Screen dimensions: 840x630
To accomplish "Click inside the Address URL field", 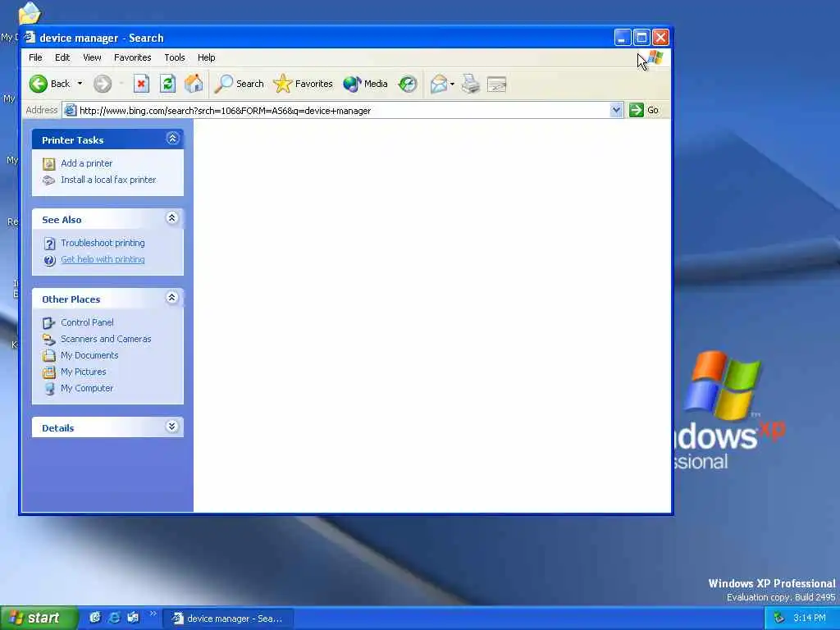I will click(x=343, y=111).
